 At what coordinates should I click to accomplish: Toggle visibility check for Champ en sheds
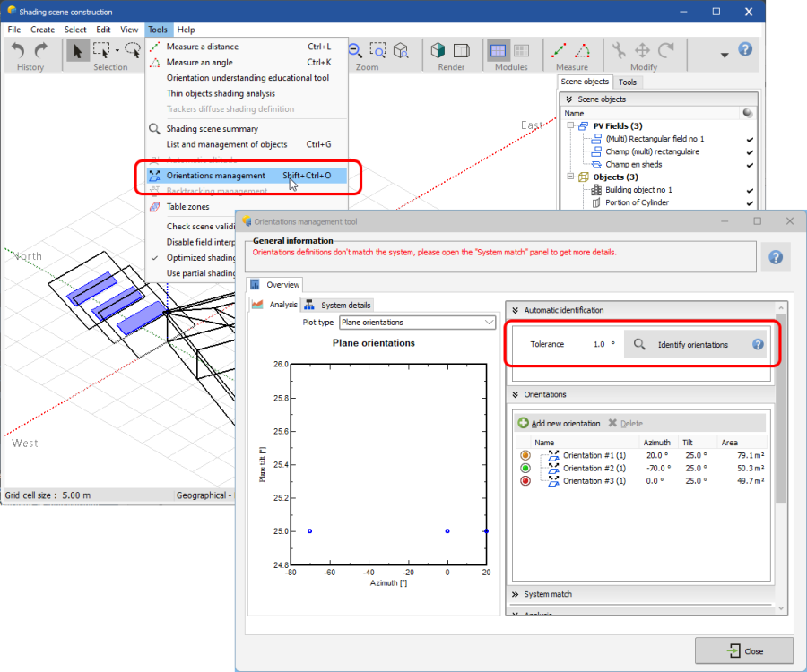(749, 165)
